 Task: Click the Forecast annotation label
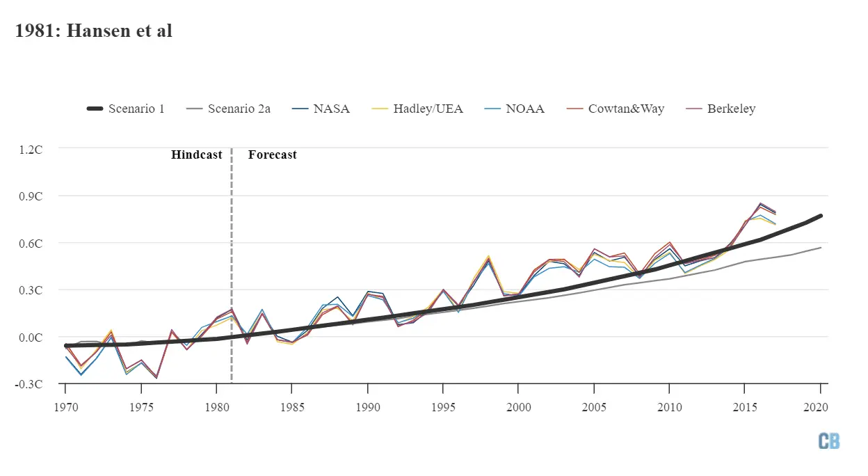point(273,154)
